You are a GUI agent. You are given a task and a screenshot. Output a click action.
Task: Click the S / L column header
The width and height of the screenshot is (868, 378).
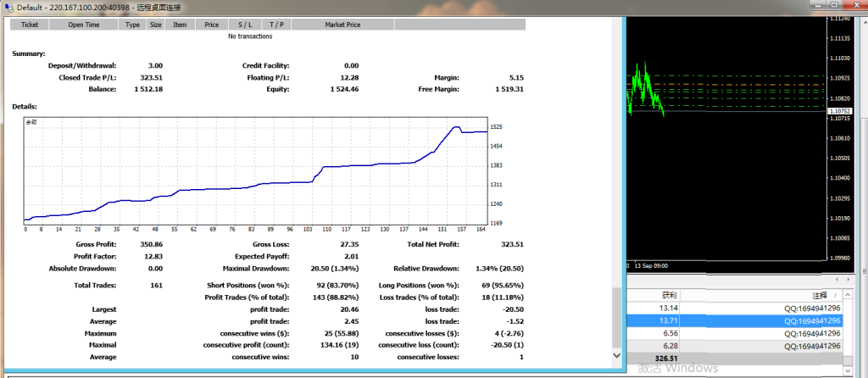pos(245,25)
